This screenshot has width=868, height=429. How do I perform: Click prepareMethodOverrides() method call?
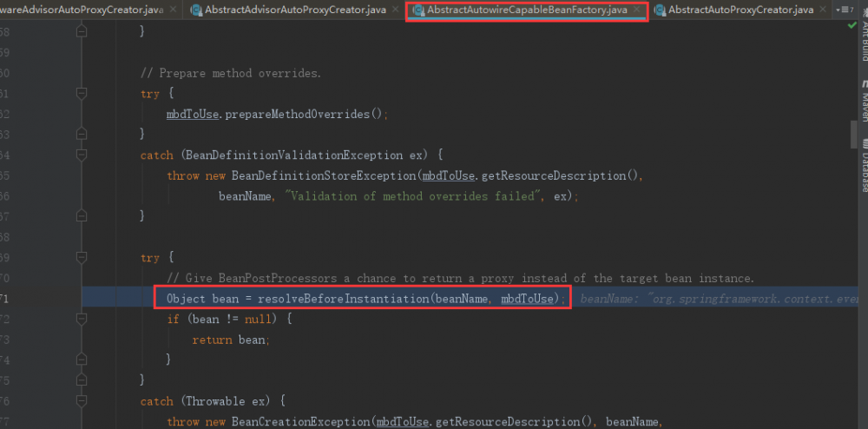304,114
